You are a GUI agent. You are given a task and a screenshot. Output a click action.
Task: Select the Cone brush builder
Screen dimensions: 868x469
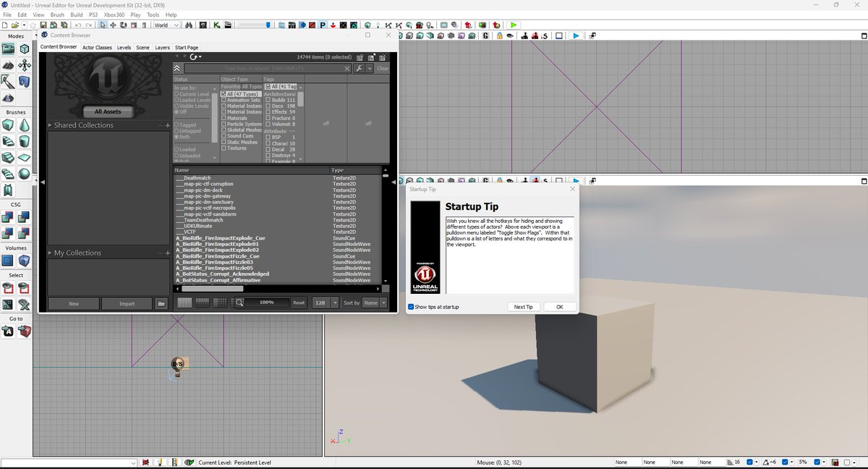24,124
